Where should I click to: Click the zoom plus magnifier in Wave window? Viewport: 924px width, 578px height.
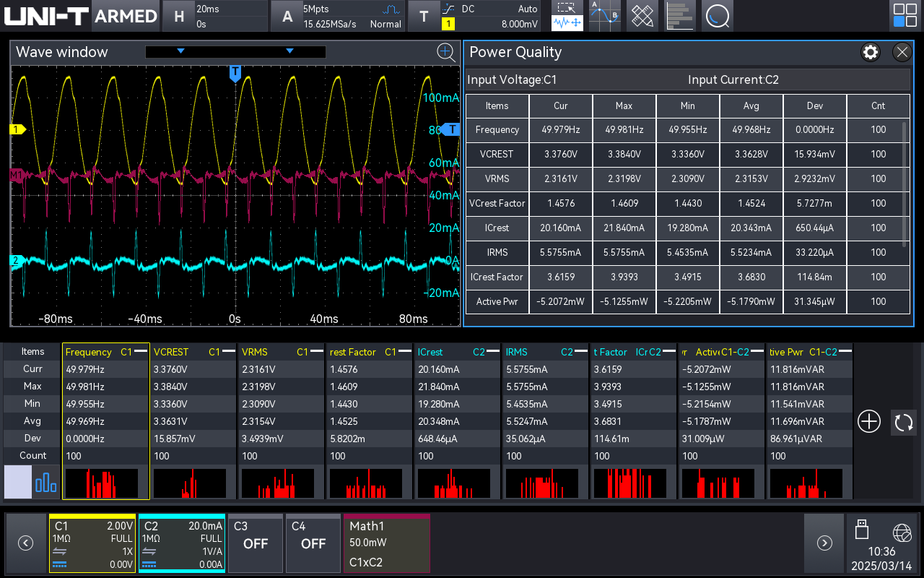446,52
